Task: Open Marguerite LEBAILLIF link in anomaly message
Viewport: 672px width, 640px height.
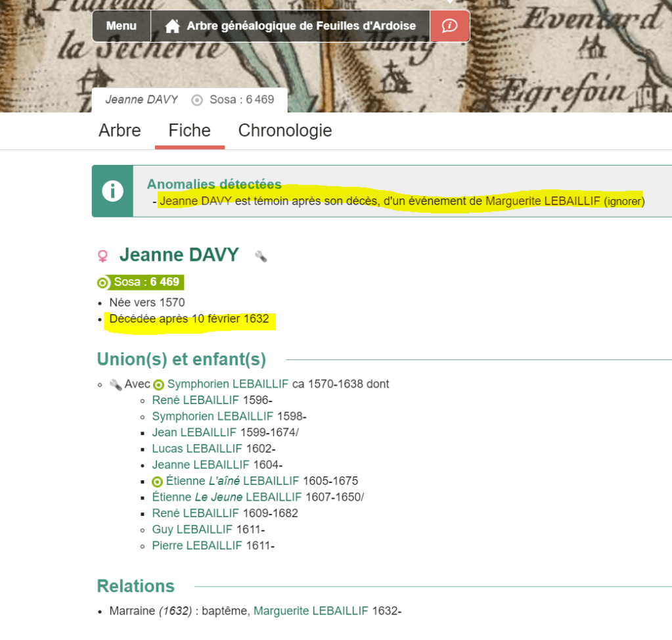Action: click(543, 202)
